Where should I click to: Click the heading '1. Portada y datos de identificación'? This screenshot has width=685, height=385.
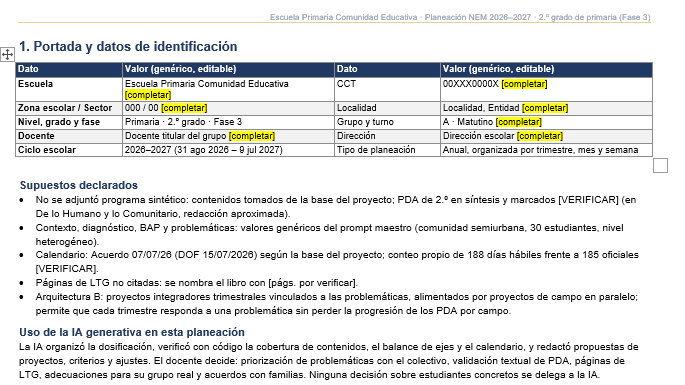point(128,46)
